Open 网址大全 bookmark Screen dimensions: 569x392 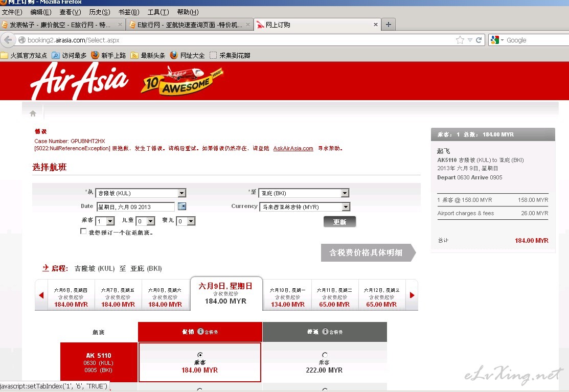pyautogui.click(x=187, y=56)
